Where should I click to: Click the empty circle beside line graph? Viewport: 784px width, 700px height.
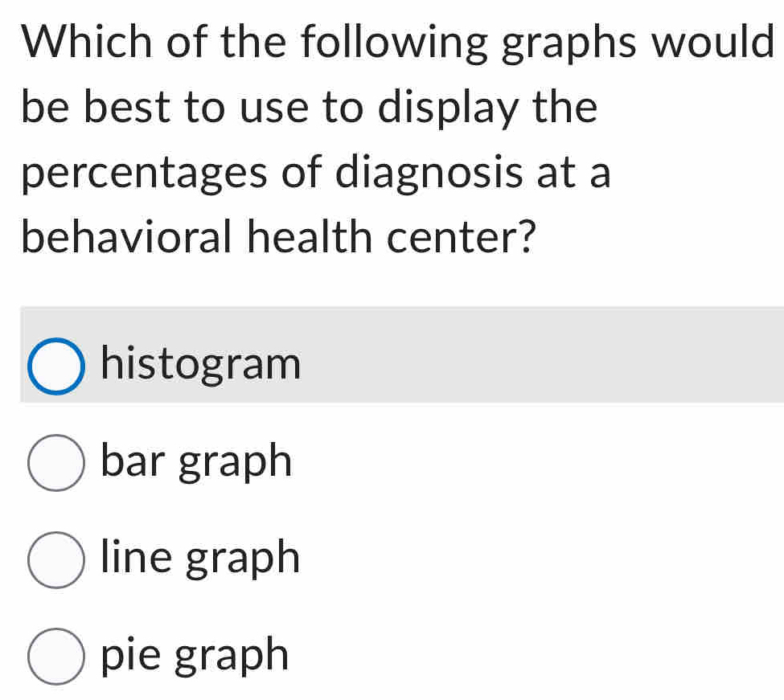(55, 559)
